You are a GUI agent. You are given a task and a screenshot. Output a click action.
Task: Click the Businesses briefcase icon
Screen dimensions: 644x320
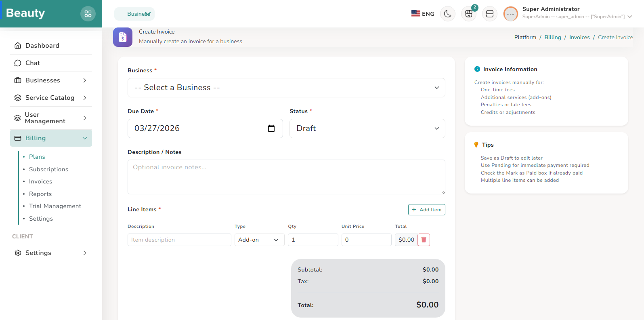[18, 80]
